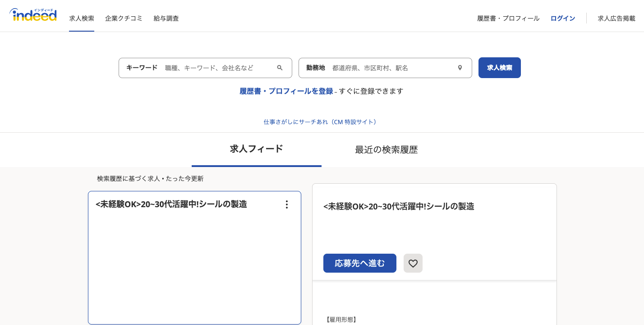Go to 企業クチコミ page
This screenshot has height=325, width=644.
click(x=124, y=19)
